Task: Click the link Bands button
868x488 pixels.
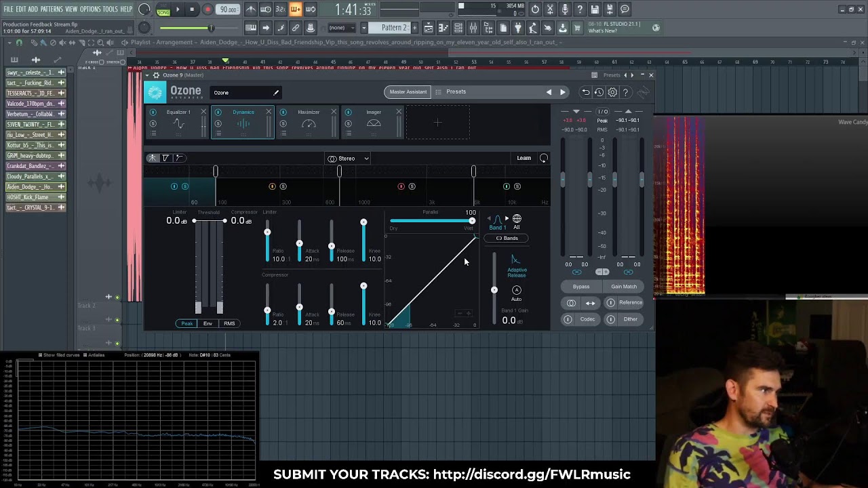Action: (507, 238)
